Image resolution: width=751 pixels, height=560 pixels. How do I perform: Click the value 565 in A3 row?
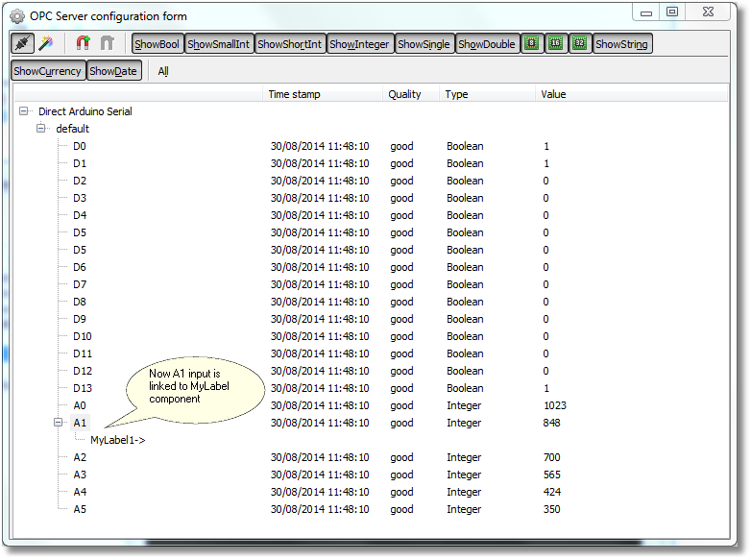pos(552,475)
